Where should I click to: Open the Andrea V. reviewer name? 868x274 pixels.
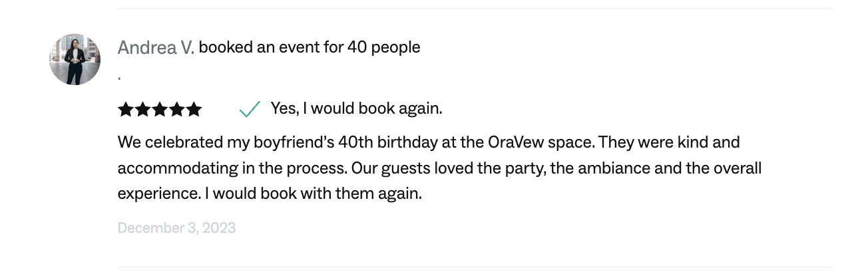click(156, 47)
